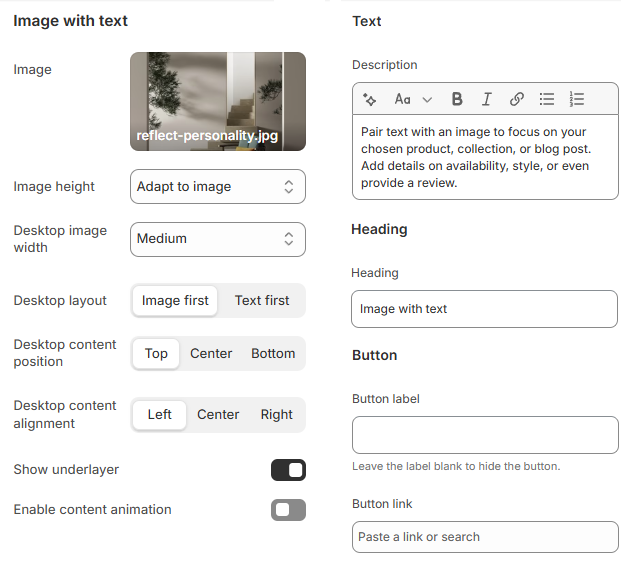Click the AI generate text sparkle icon
Screen dimensions: 630x567
(369, 99)
